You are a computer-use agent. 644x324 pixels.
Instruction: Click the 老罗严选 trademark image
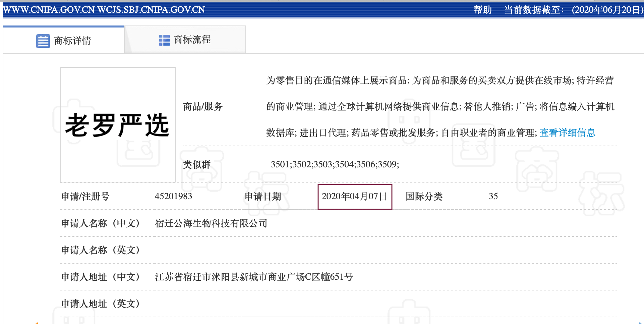[118, 124]
